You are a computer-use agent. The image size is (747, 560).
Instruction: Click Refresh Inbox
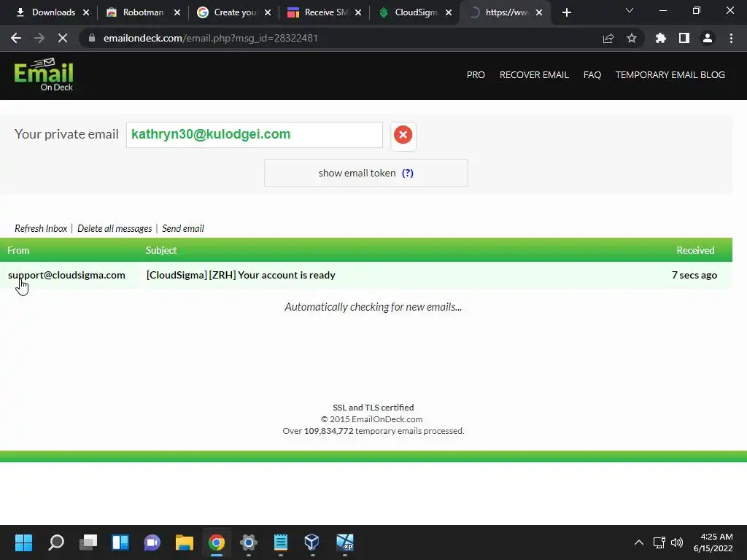point(41,228)
